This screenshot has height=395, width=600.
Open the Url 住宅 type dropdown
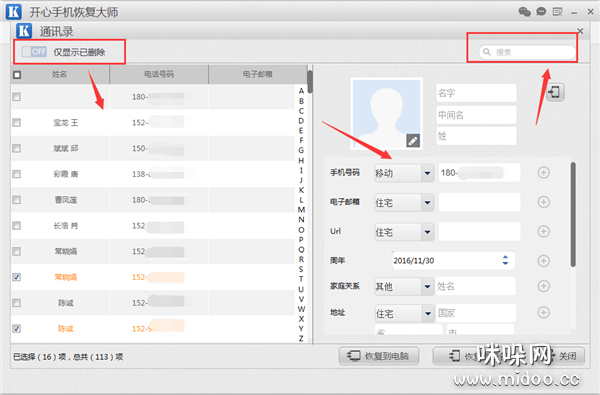point(404,232)
